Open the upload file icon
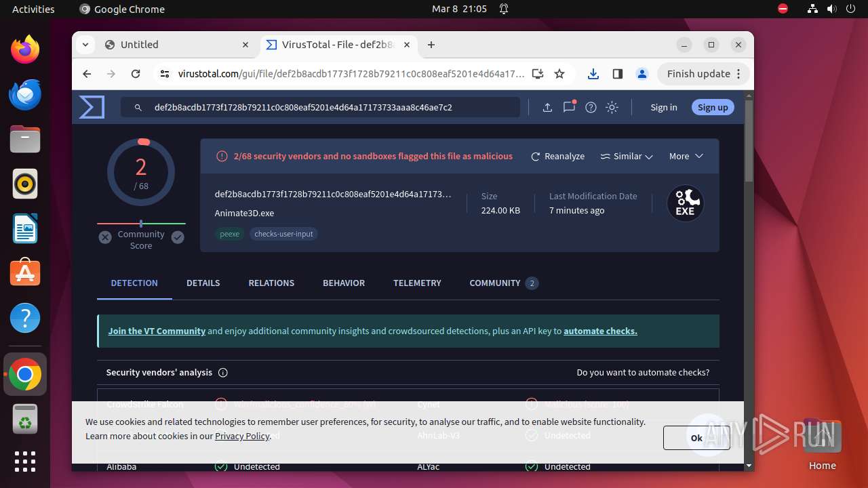Screen dimensions: 868x488 547,107
